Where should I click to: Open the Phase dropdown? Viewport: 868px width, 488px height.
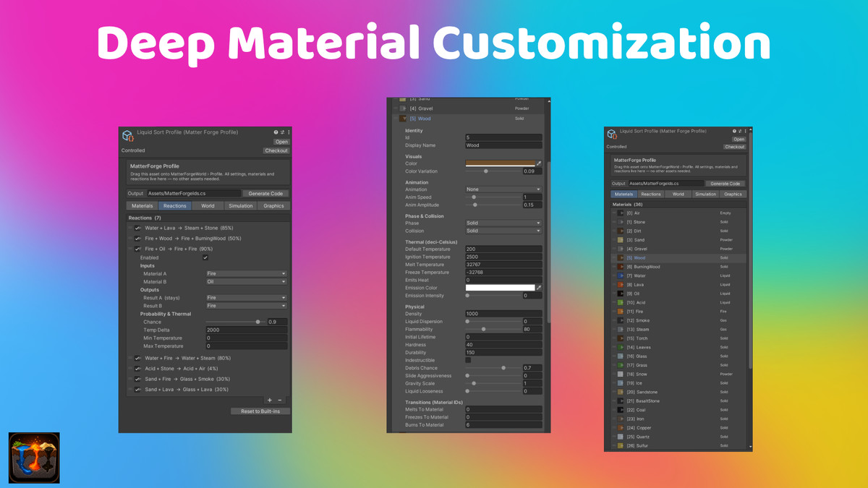tap(503, 223)
